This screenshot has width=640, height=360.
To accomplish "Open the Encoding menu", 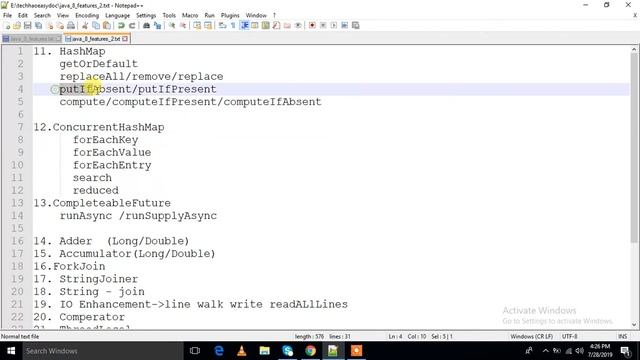I will [87, 15].
